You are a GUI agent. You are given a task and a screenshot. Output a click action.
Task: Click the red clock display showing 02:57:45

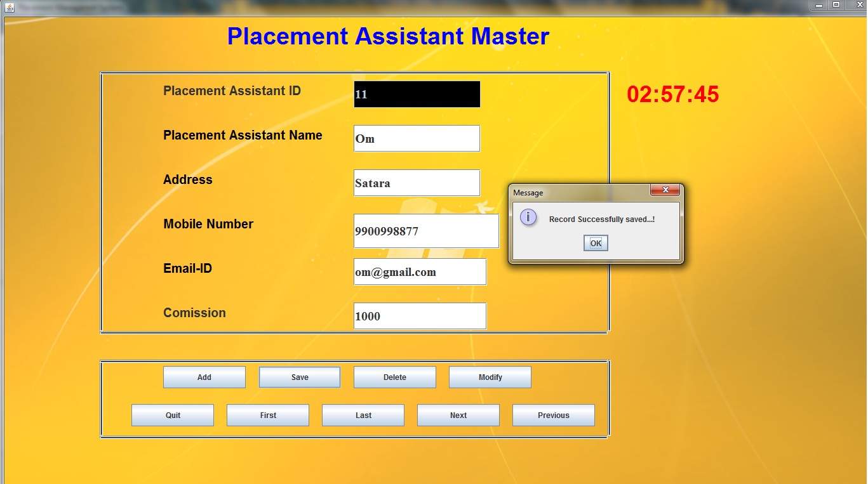coord(673,95)
